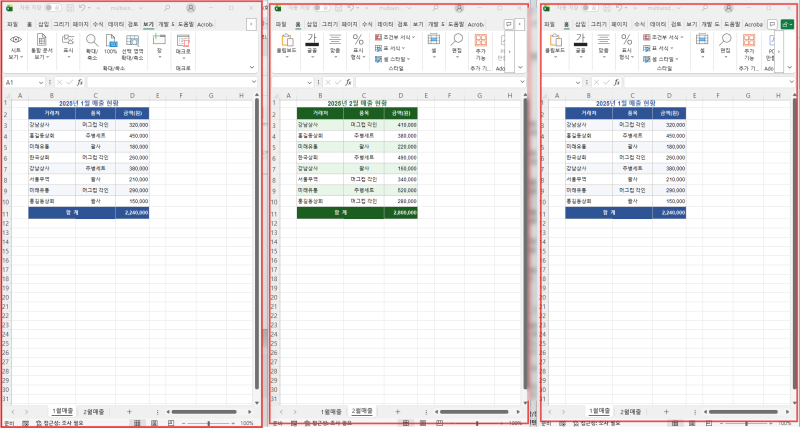This screenshot has height=428, width=800.
Task: Toggle AutoSave (자동 저장) in left window
Action: 53,8
